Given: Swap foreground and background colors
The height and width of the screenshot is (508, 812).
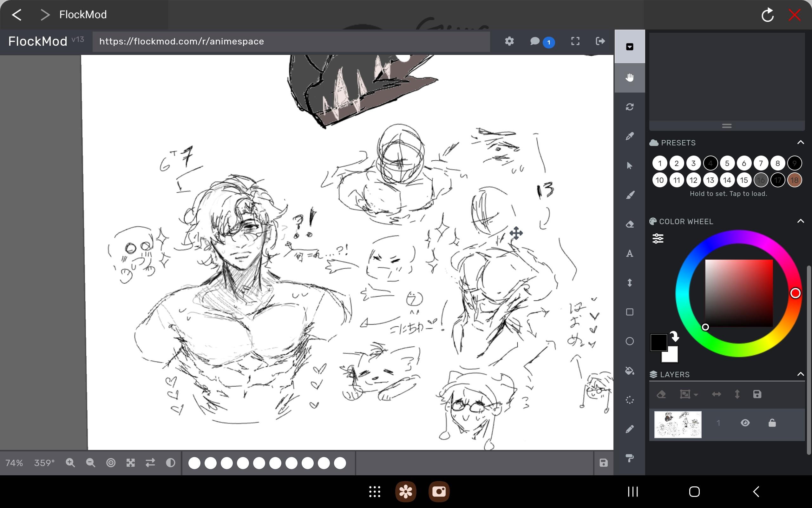Looking at the screenshot, I should point(674,336).
